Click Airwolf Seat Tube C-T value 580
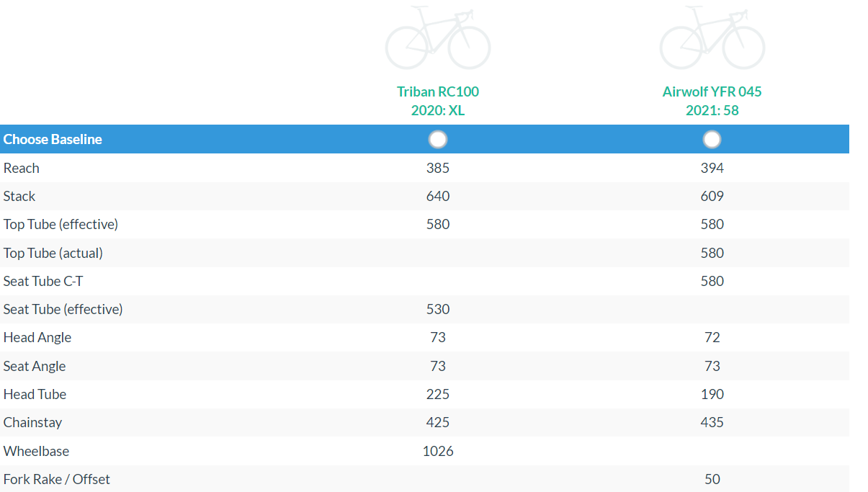Screen dimensions: 868x492 pyautogui.click(x=712, y=281)
